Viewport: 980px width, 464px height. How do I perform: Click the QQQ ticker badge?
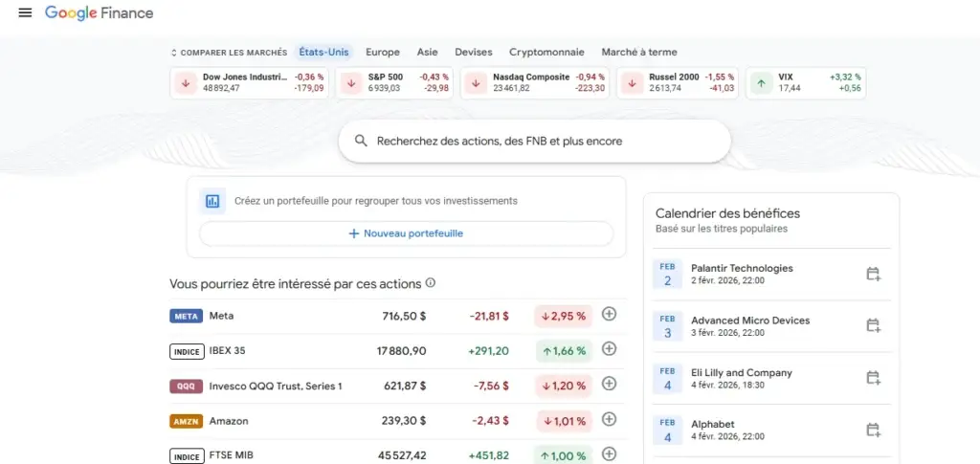[x=187, y=386]
